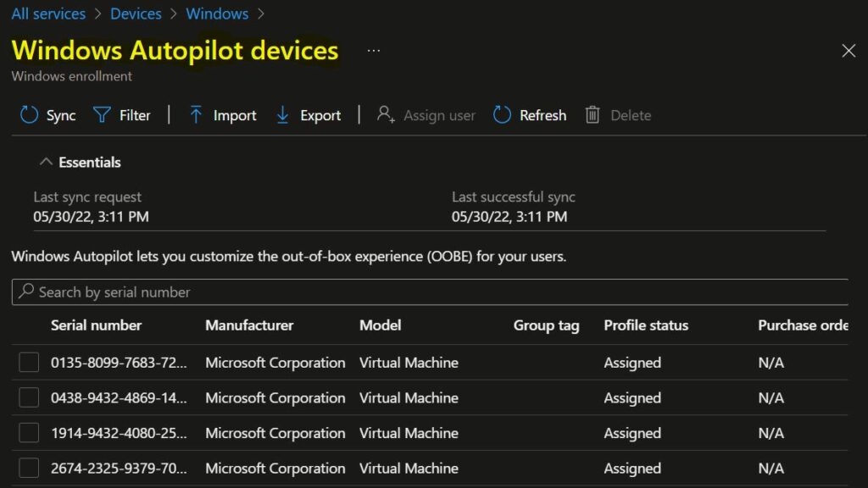868x488 pixels.
Task: Click N/A purchase order in 0135-8099 row
Action: coord(771,363)
